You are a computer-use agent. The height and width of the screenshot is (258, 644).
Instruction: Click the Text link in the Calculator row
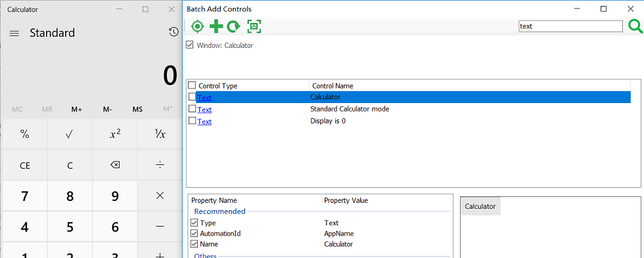204,98
